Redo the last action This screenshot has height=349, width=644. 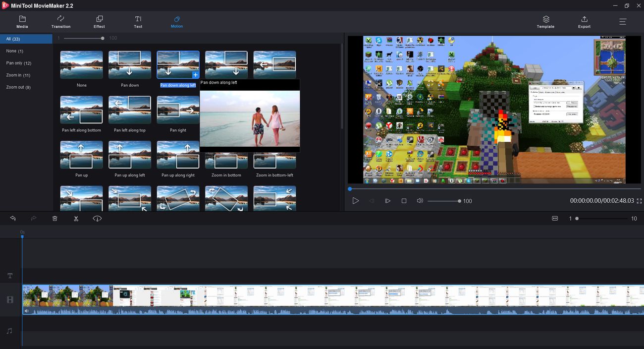tap(34, 218)
